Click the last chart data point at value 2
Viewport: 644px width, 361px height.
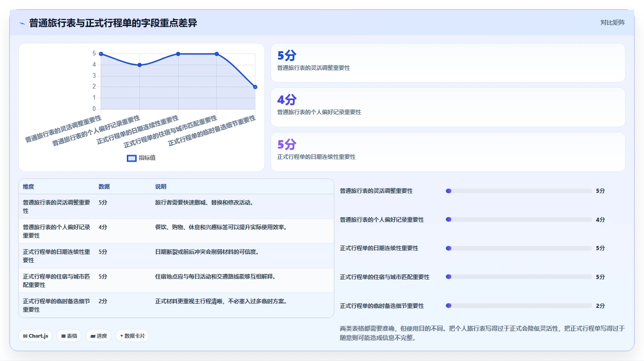click(255, 87)
